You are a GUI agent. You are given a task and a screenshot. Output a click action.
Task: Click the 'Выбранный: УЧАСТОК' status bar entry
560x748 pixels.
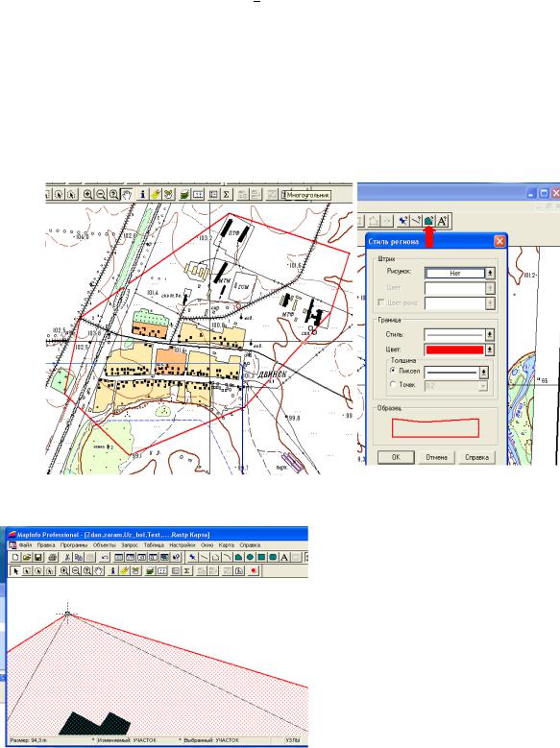[210, 740]
